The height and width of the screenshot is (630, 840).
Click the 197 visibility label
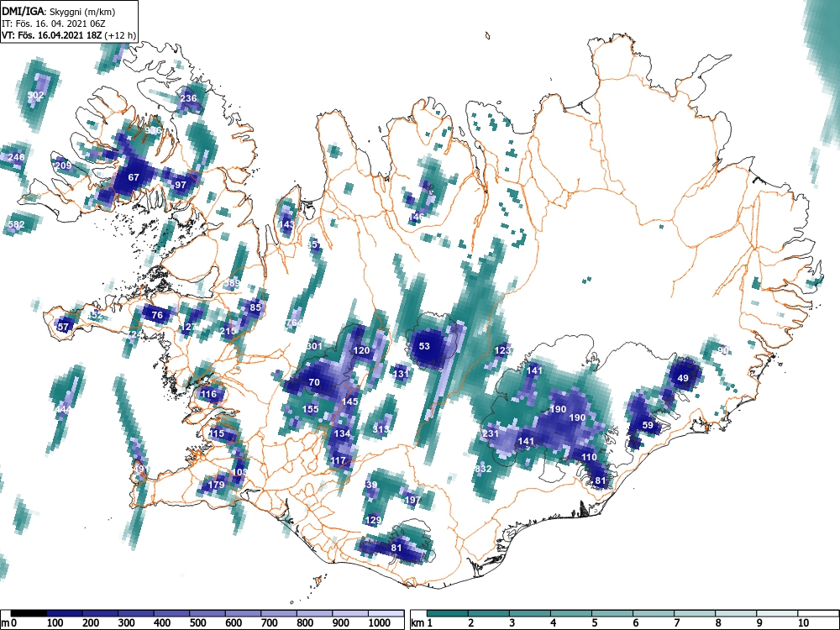[x=412, y=500]
